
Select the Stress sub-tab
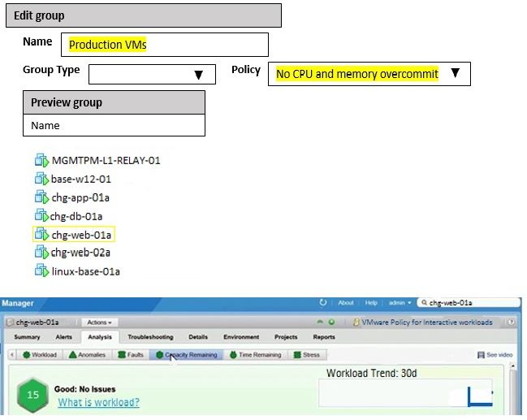pyautogui.click(x=306, y=355)
